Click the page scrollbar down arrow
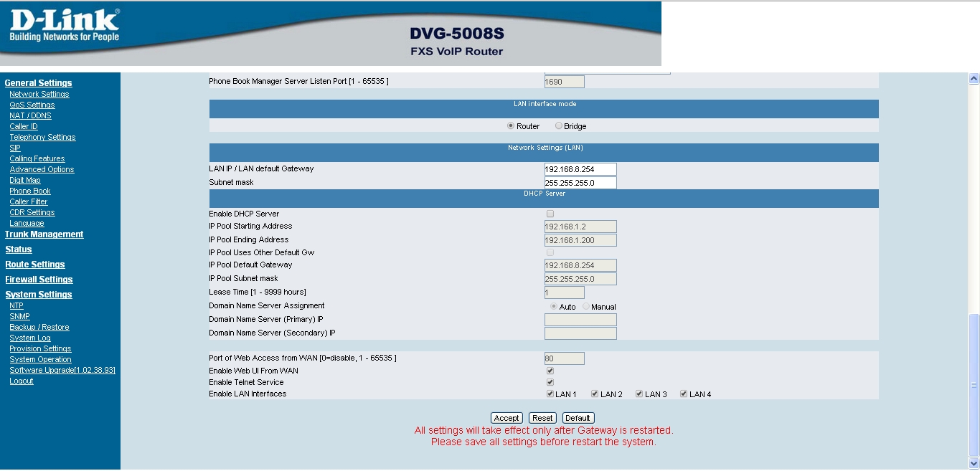Viewport: 980px width, 471px height. [974, 464]
